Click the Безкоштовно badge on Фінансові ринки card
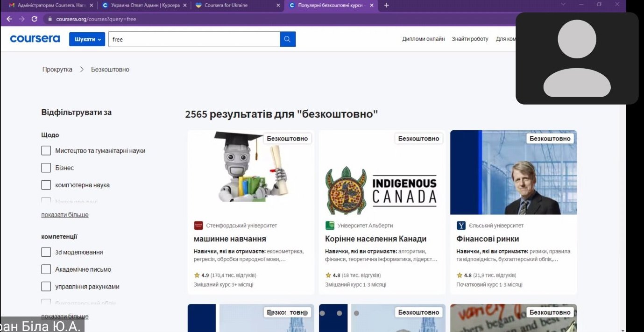644x332 pixels. (x=550, y=139)
